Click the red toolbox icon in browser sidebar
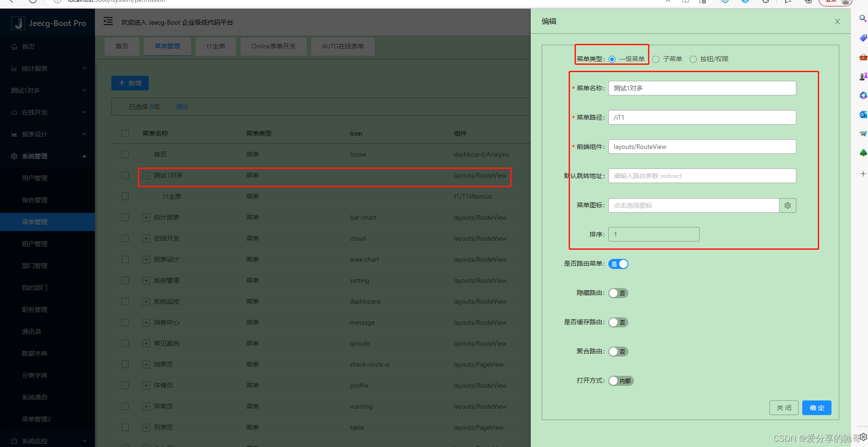This screenshot has height=447, width=868. (x=863, y=57)
